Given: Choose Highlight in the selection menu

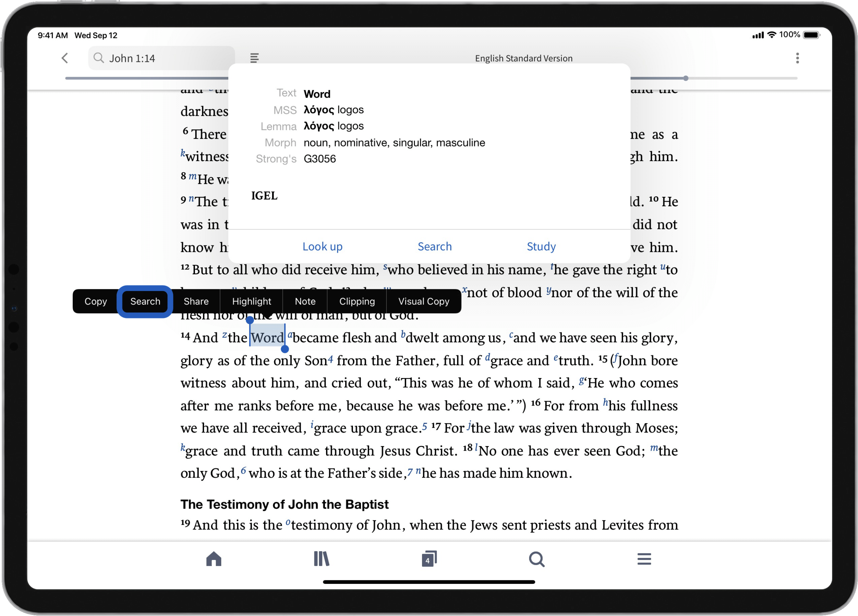Looking at the screenshot, I should (x=252, y=302).
